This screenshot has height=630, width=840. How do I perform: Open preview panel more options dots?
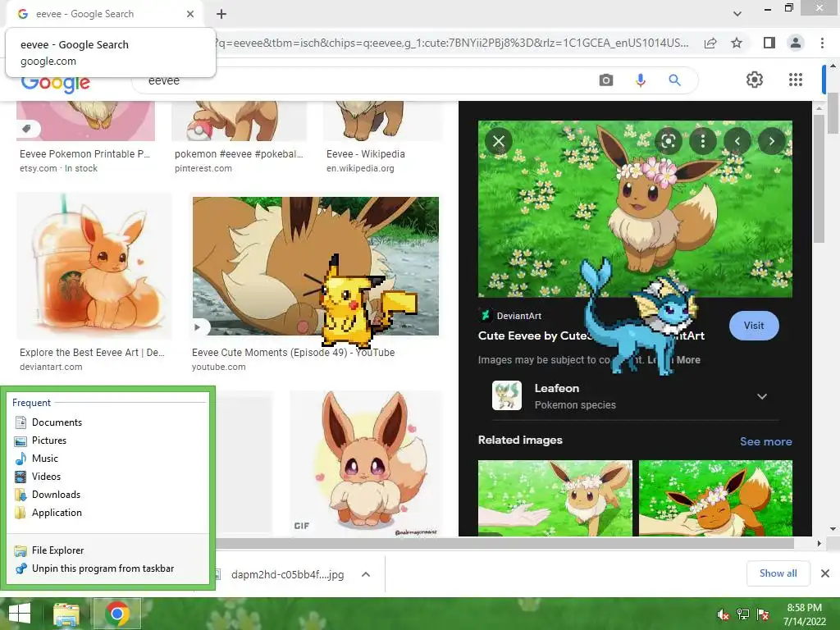point(703,141)
